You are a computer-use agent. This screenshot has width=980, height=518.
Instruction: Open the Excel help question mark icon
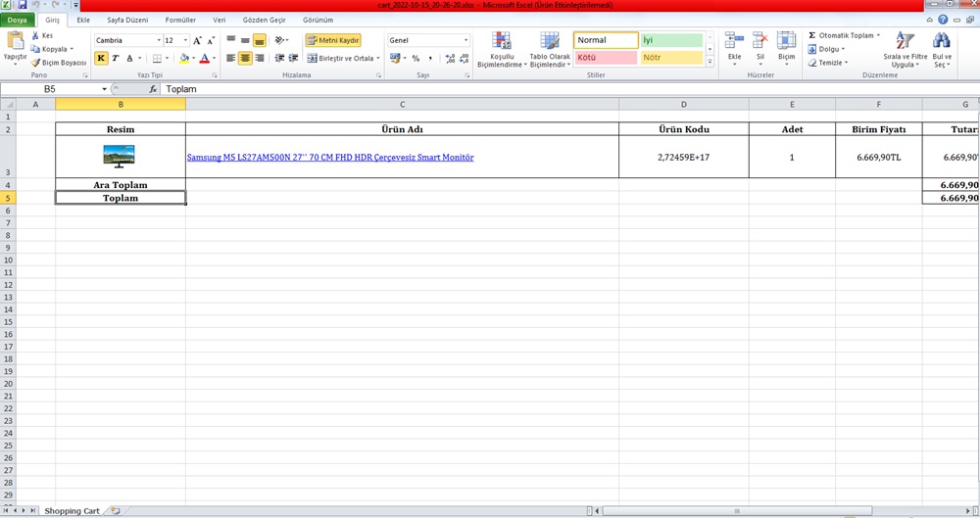[x=943, y=20]
